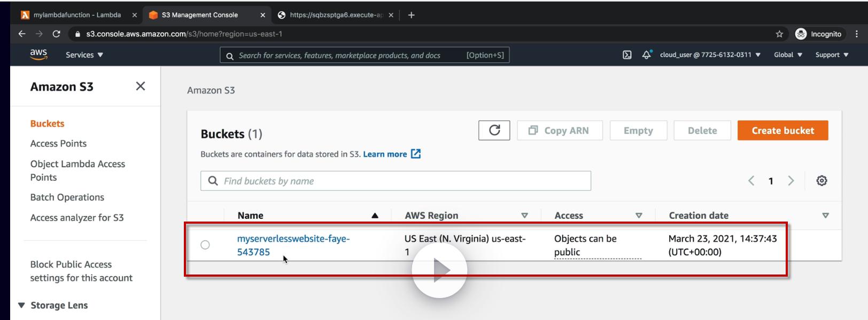Image resolution: width=868 pixels, height=320 pixels.
Task: Open the notifications bell
Action: 646,55
